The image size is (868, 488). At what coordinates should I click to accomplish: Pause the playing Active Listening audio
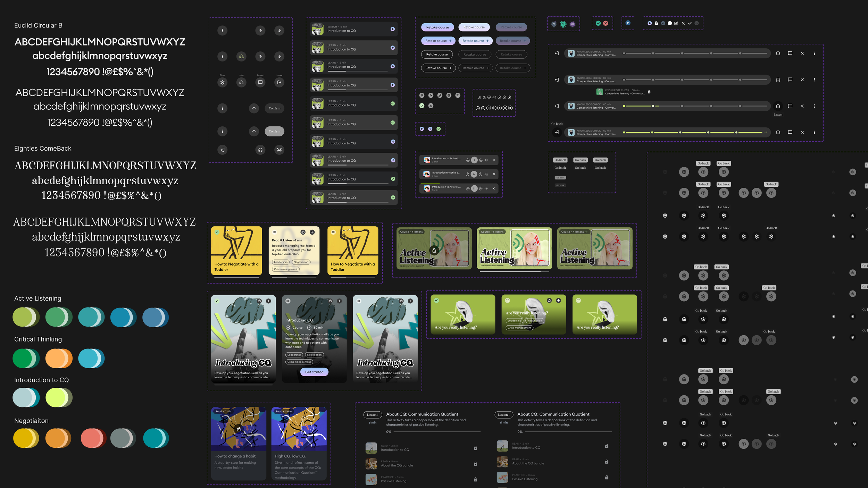point(474,188)
